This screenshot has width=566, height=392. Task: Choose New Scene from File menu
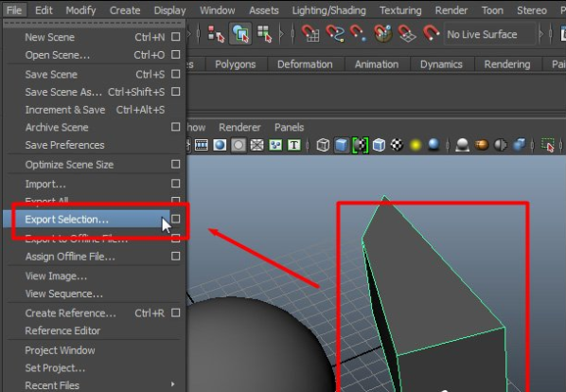tap(95, 37)
